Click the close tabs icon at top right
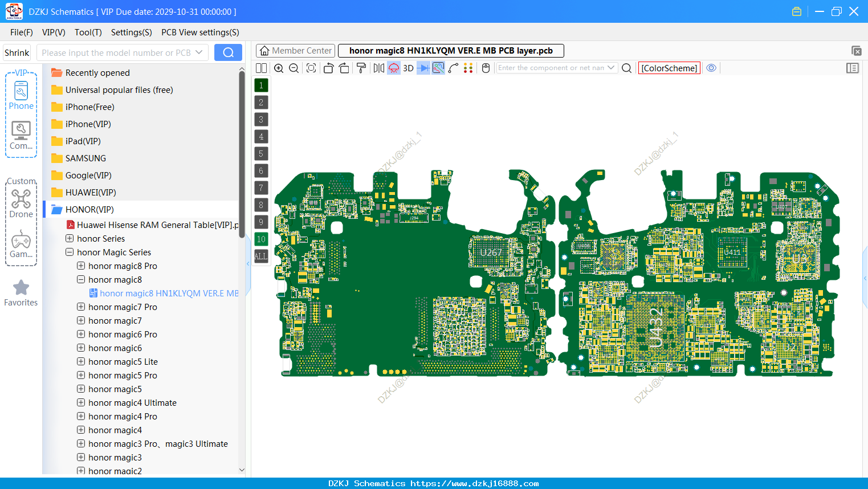This screenshot has height=489, width=868. click(856, 51)
